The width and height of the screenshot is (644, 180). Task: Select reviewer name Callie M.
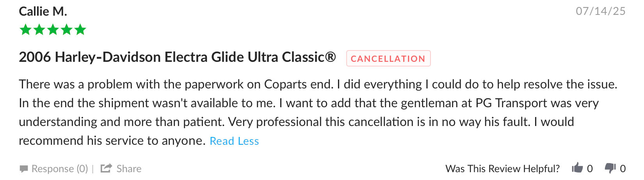click(x=43, y=12)
